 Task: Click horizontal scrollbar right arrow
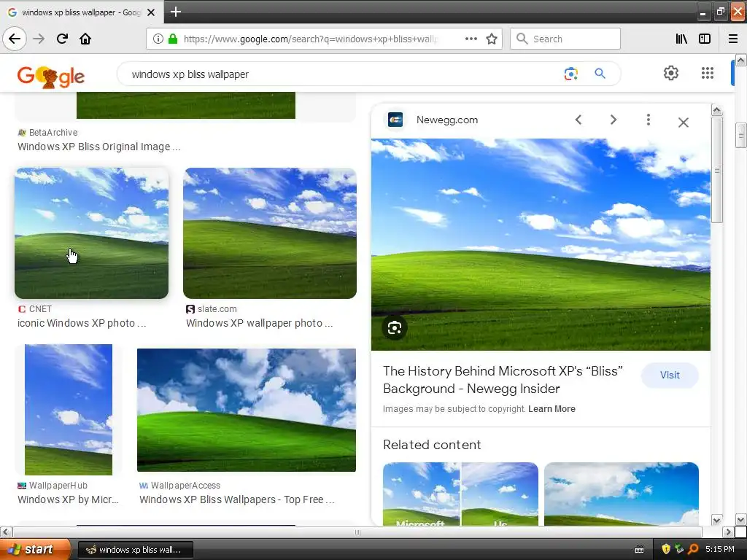pos(728,532)
